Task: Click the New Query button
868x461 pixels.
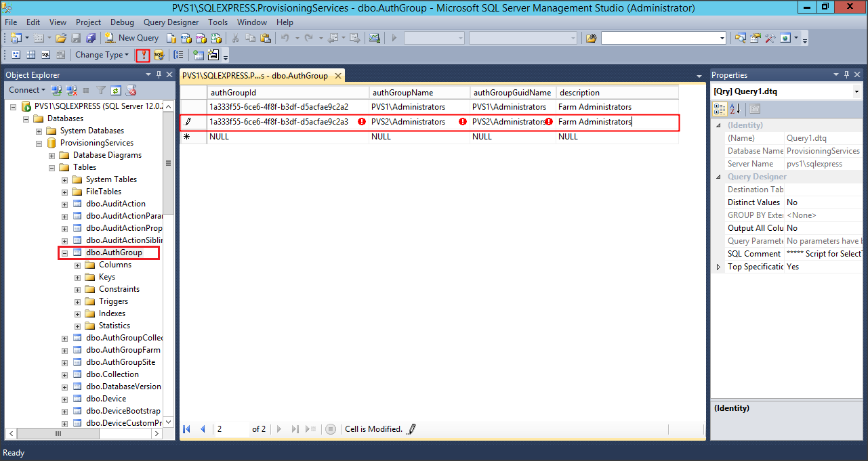Action: [x=132, y=38]
